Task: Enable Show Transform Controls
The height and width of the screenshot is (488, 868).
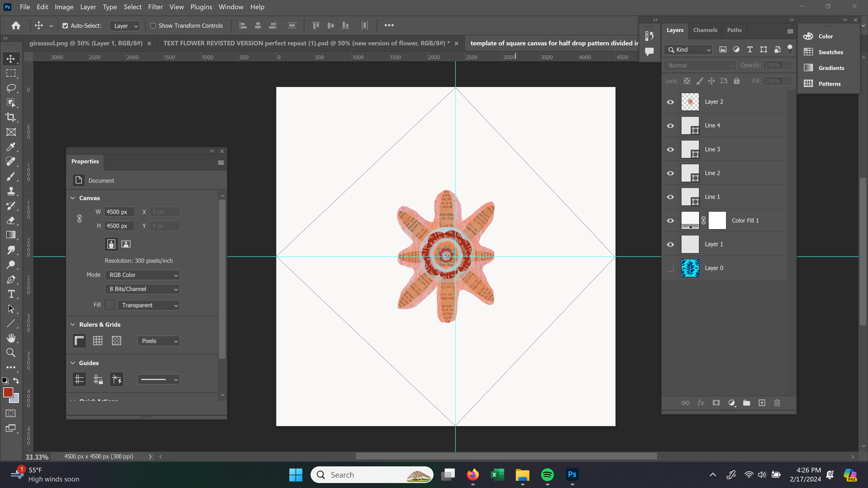Action: click(x=153, y=26)
